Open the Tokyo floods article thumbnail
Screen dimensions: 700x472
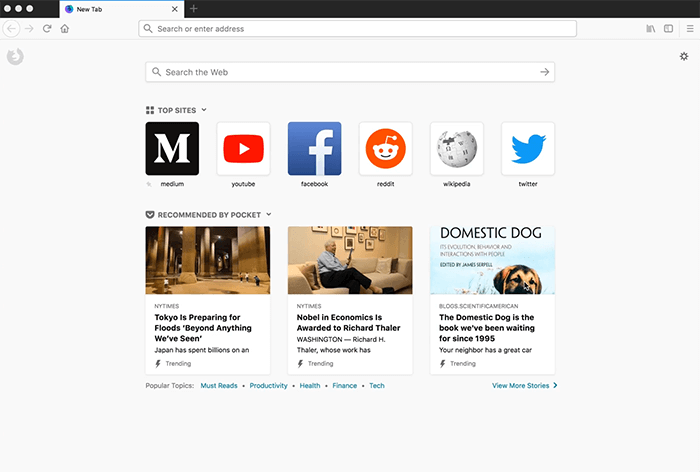[207, 260]
